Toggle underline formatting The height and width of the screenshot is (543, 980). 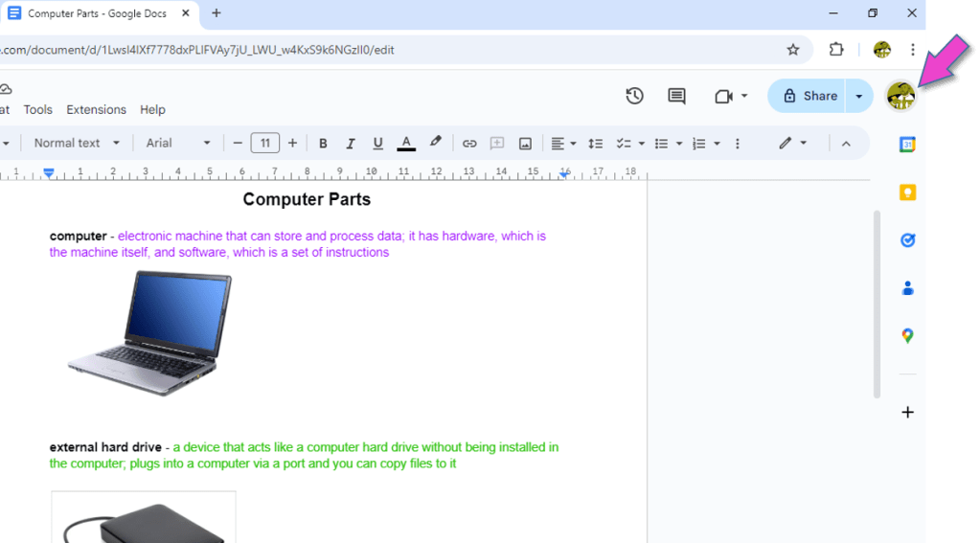[378, 144]
